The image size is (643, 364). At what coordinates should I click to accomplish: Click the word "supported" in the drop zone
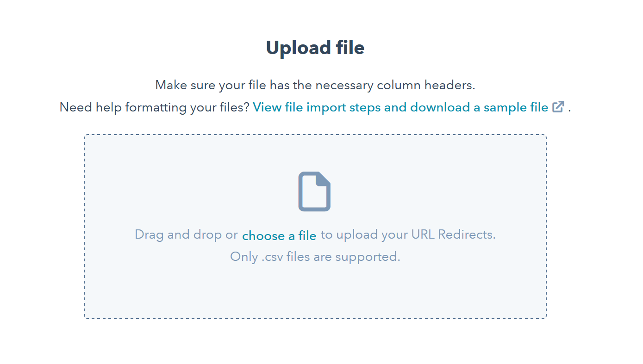point(368,257)
